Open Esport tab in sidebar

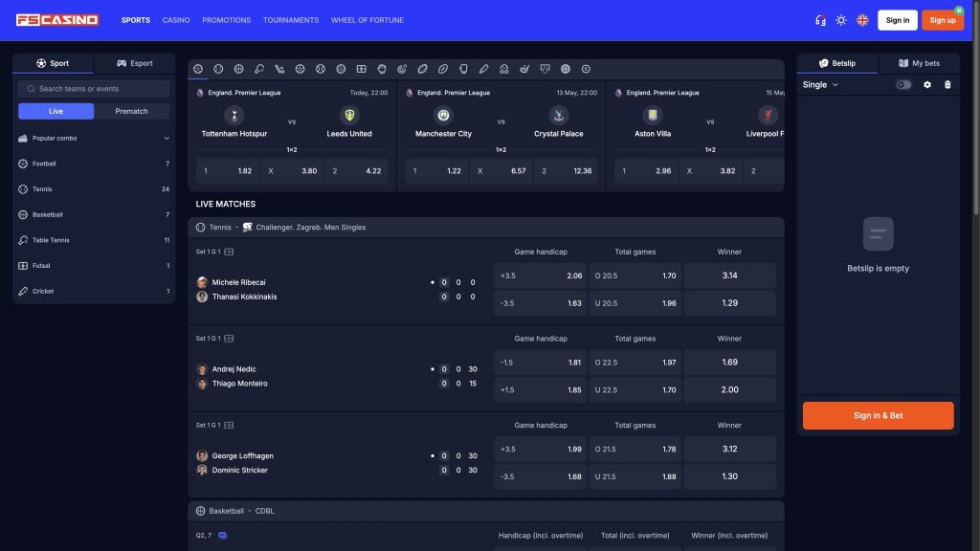click(134, 63)
